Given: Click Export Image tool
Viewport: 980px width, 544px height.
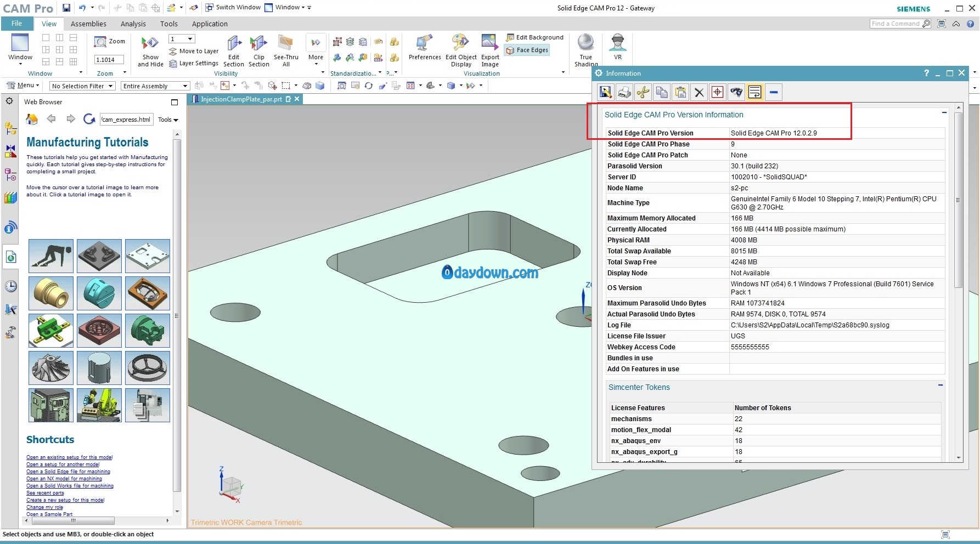Looking at the screenshot, I should (x=490, y=51).
